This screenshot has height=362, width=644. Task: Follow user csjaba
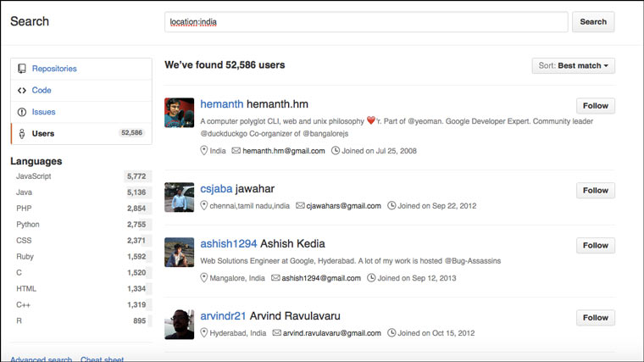(x=596, y=191)
